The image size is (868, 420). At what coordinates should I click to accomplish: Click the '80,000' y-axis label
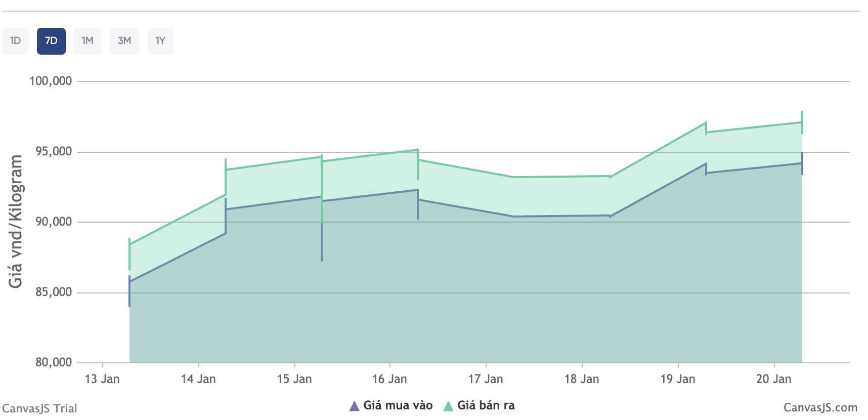pyautogui.click(x=54, y=362)
